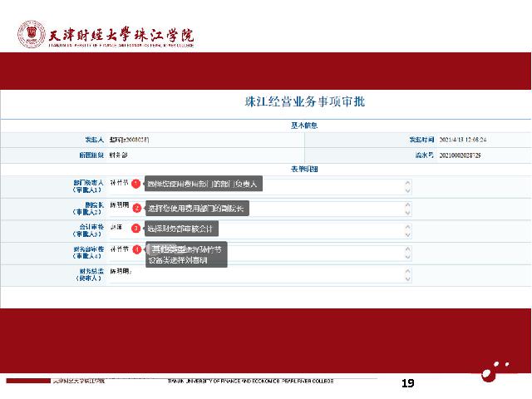532x399 pixels.
Task: Click the 终审人 field's up arrow
Action: (407, 272)
